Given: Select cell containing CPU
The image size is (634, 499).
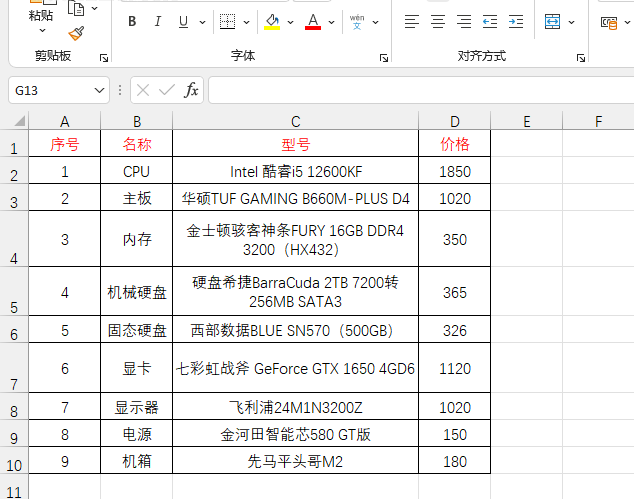Looking at the screenshot, I should 137,171.
